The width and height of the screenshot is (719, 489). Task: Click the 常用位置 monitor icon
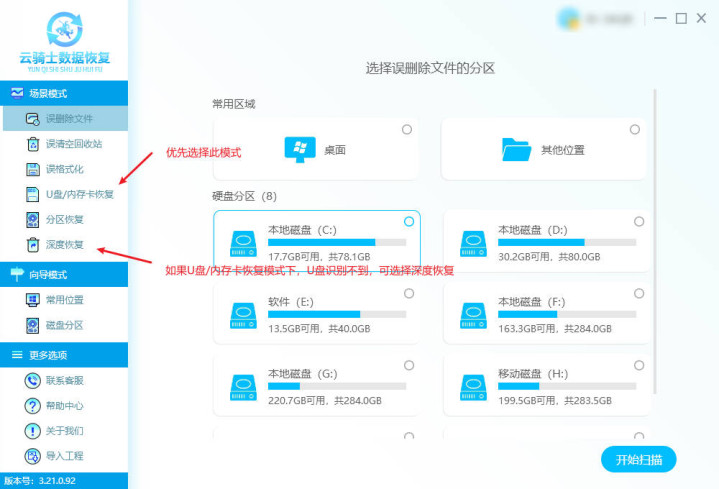point(33,300)
